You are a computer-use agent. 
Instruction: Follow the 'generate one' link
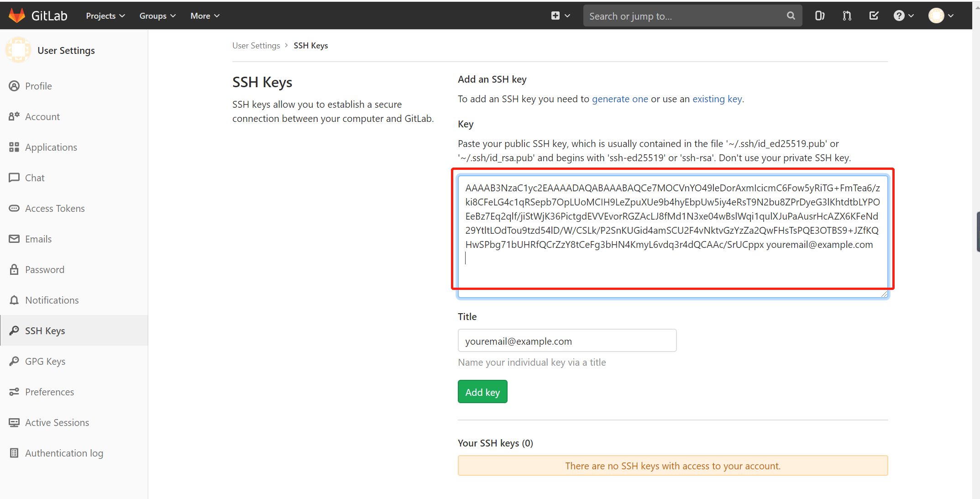pyautogui.click(x=620, y=99)
